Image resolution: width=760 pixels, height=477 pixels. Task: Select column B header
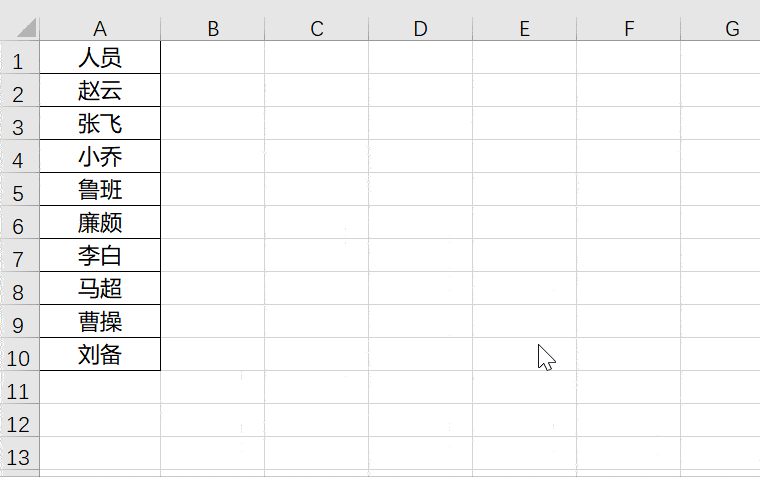(212, 29)
